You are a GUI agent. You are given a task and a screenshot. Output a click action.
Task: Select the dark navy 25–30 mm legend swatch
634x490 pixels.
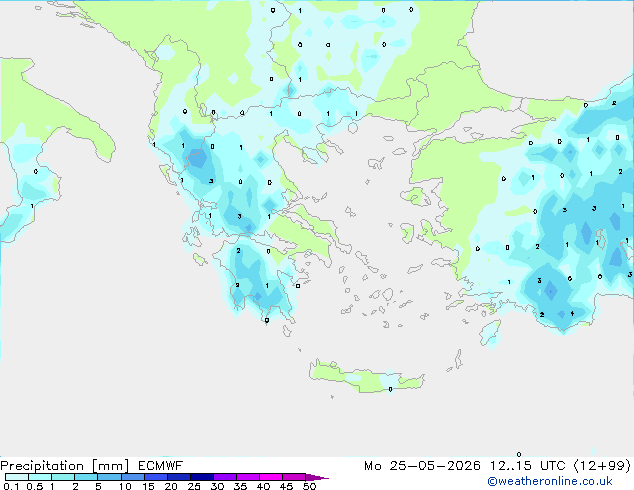202,477
